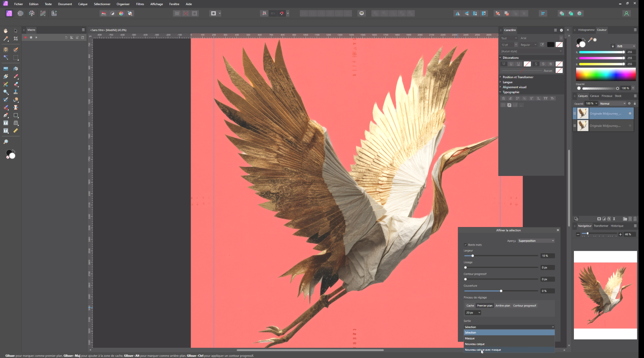This screenshot has width=644, height=358.
Task: Click the Contour progressif brush mode button
Action: click(525, 306)
